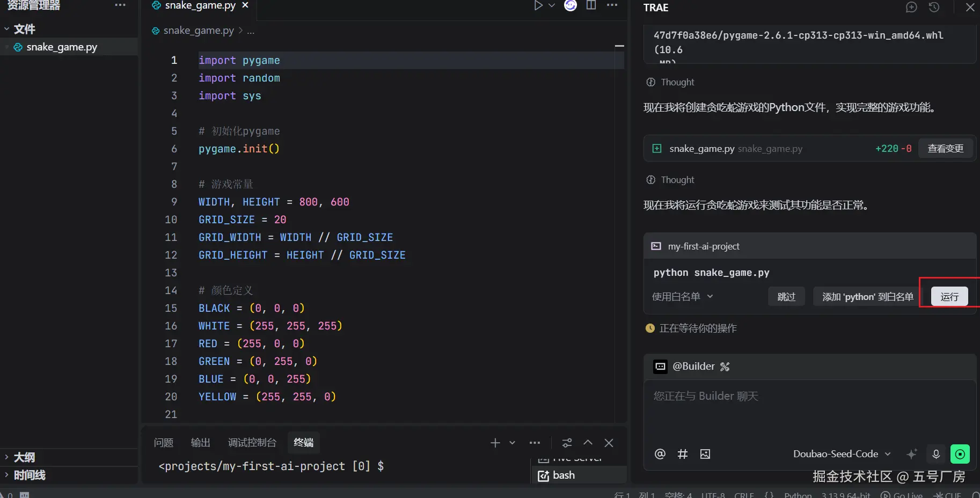Run the Python file with the play icon
980x498 pixels.
tap(538, 5)
